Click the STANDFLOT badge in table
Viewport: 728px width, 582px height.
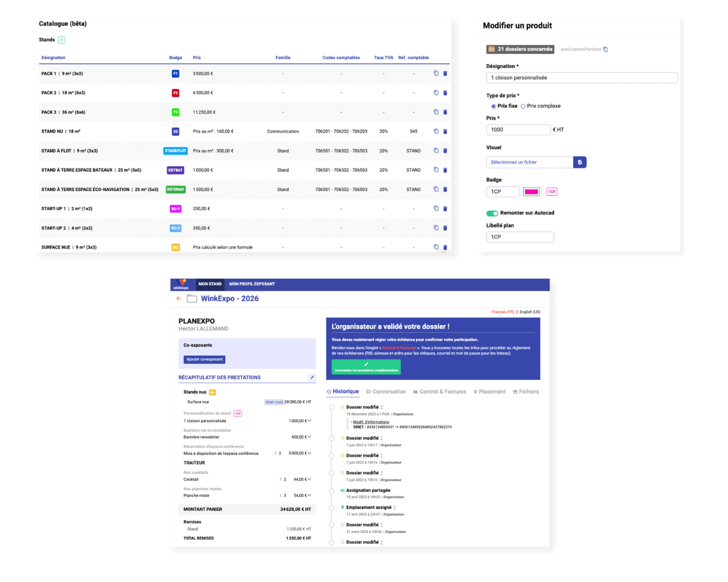pos(175,151)
